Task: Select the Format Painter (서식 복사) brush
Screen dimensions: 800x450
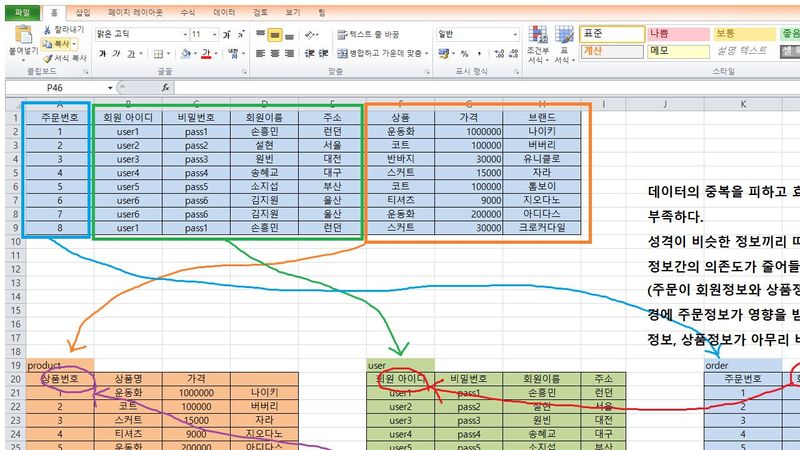Action: (49, 58)
